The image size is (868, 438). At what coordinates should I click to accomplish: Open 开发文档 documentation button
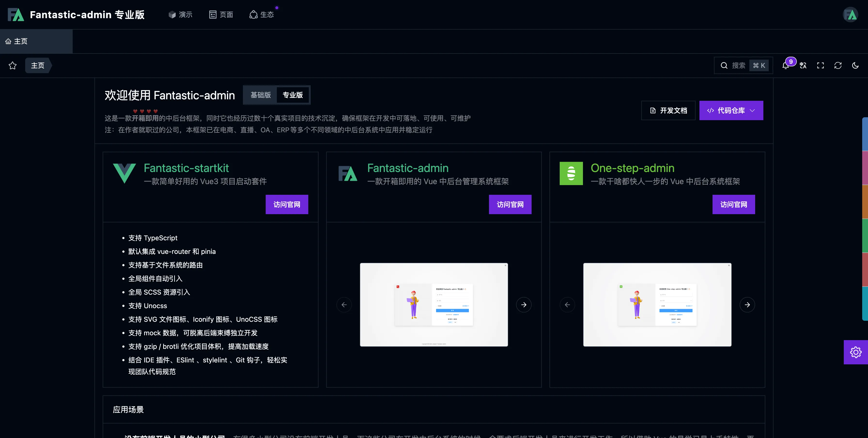coord(668,110)
